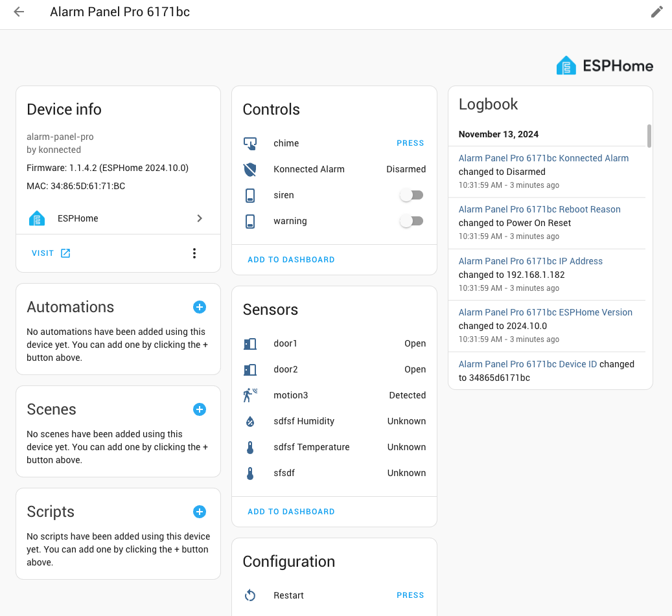Enable the warning toggle
Image resolution: width=672 pixels, height=616 pixels.
click(x=411, y=221)
